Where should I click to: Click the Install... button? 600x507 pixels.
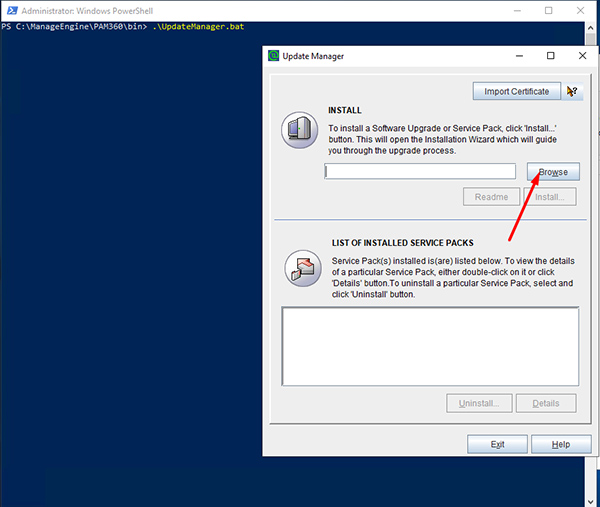pos(549,197)
